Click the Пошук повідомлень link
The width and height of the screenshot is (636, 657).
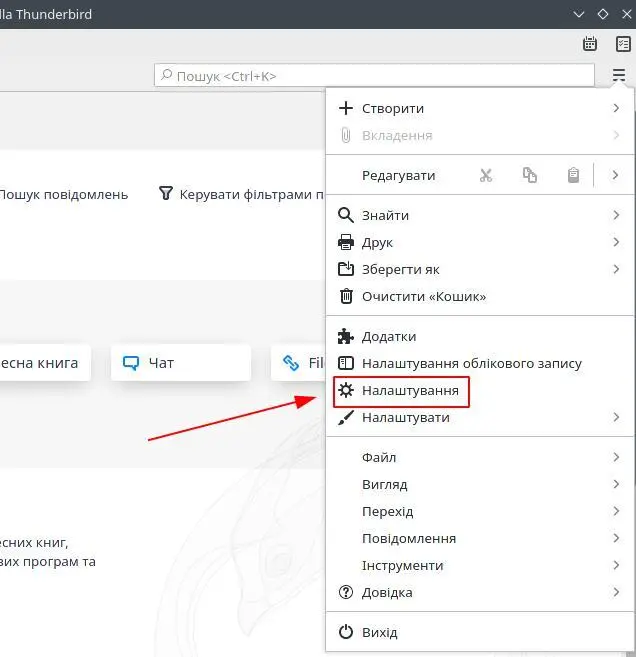click(64, 194)
